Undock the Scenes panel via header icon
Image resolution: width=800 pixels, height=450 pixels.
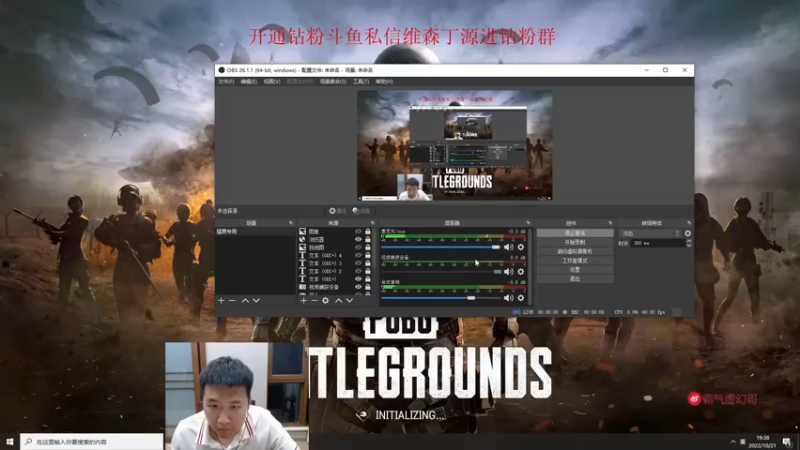point(291,223)
